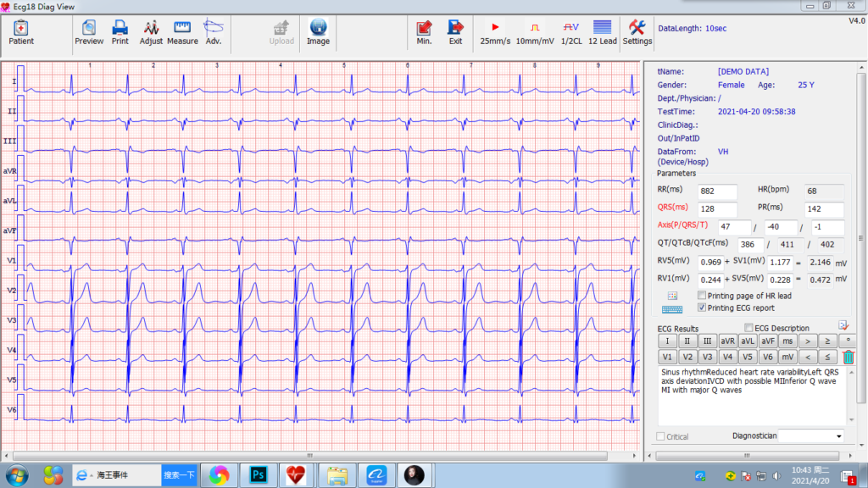The width and height of the screenshot is (868, 488).
Task: Export the report using the Image icon
Action: click(x=318, y=33)
